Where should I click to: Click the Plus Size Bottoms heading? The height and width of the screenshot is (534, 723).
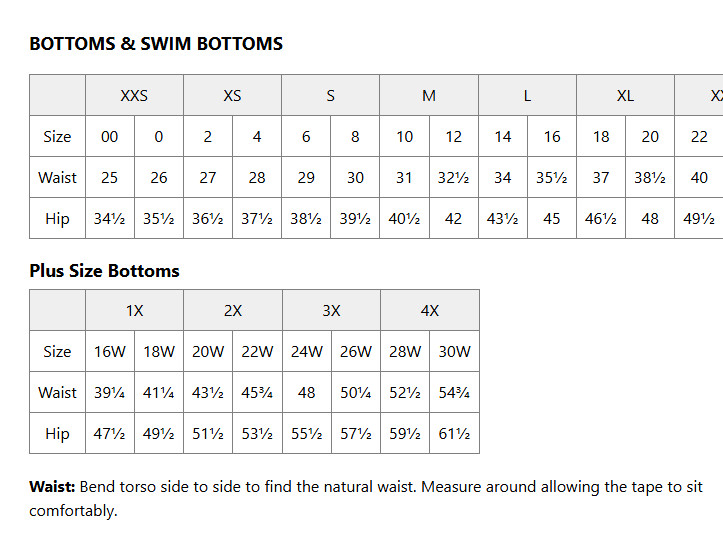tap(104, 271)
